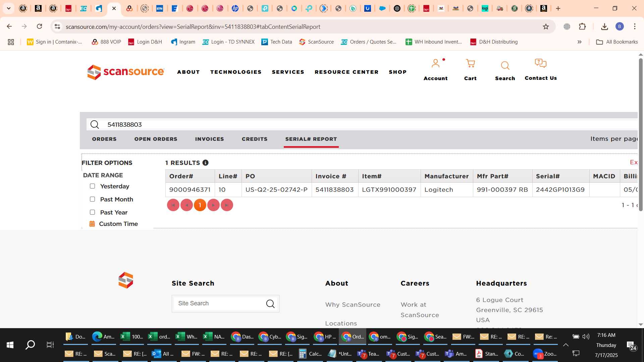Open the Custom Time calendar picker
The height and width of the screenshot is (362, 644).
click(x=92, y=224)
